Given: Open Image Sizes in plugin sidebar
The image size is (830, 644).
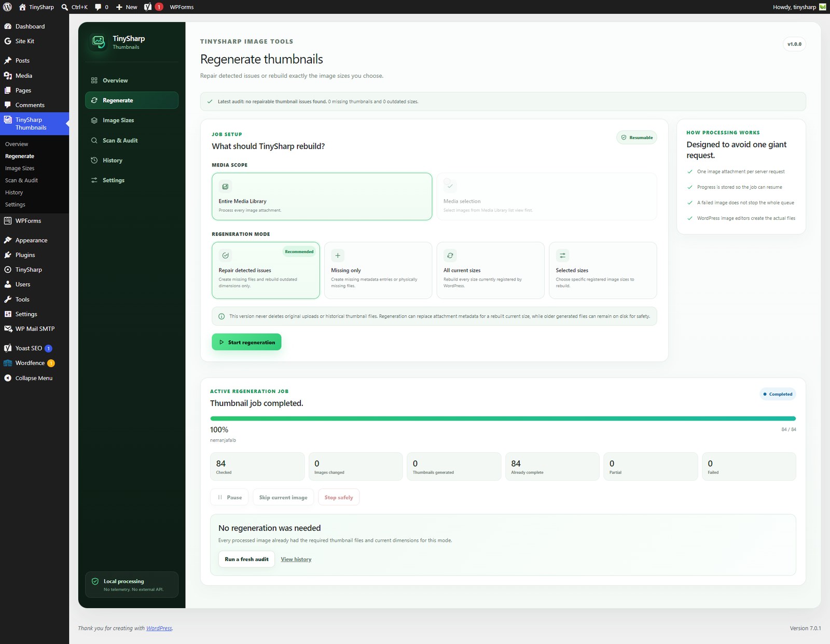Looking at the screenshot, I should click(x=132, y=120).
